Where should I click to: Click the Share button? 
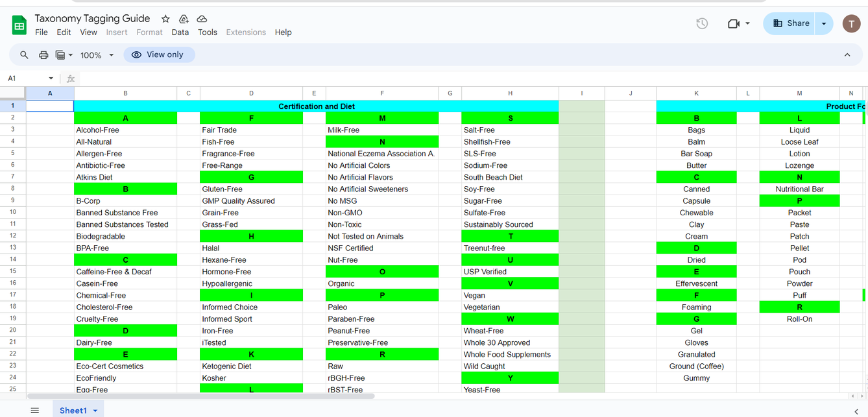(790, 23)
